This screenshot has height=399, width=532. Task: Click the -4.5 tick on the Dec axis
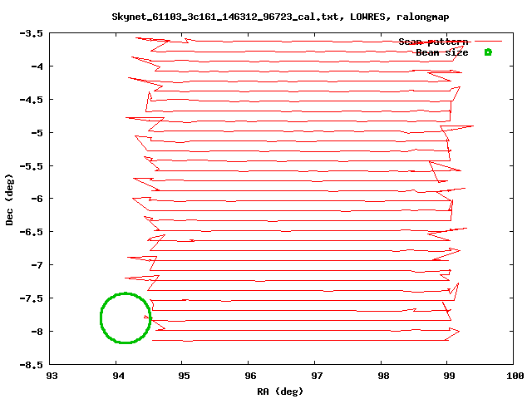pos(32,100)
